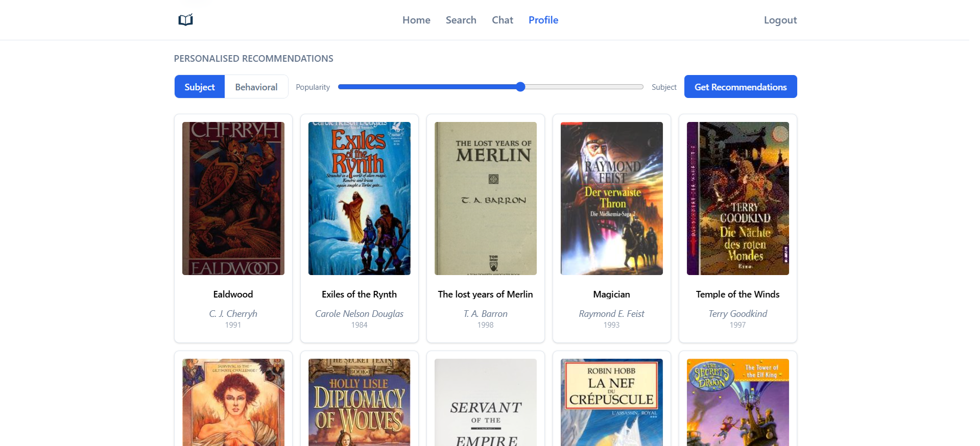This screenshot has width=980, height=446.
Task: Open the Chat page
Action: coord(503,20)
